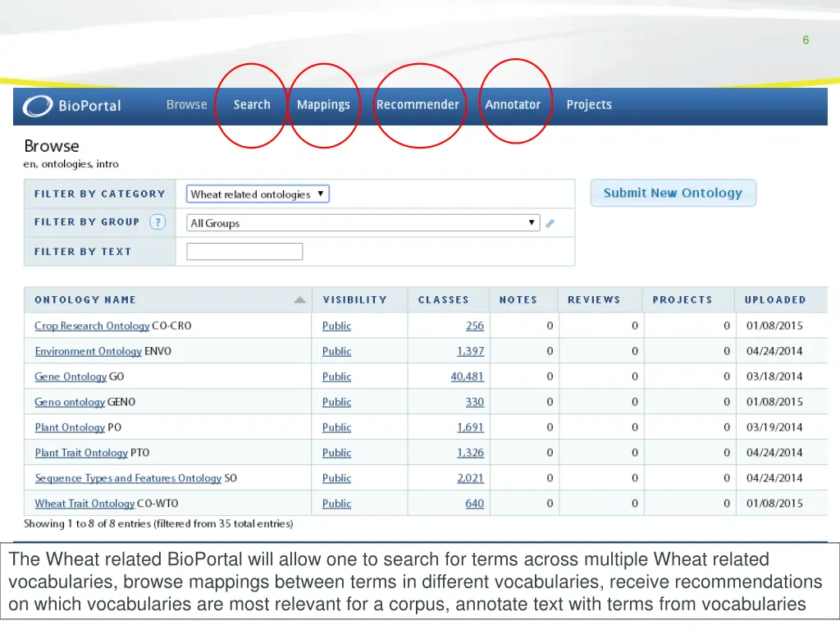Click the 'en, ontologies, intro' subtitle text
Image resolution: width=840 pixels, height=630 pixels.
pyautogui.click(x=71, y=164)
